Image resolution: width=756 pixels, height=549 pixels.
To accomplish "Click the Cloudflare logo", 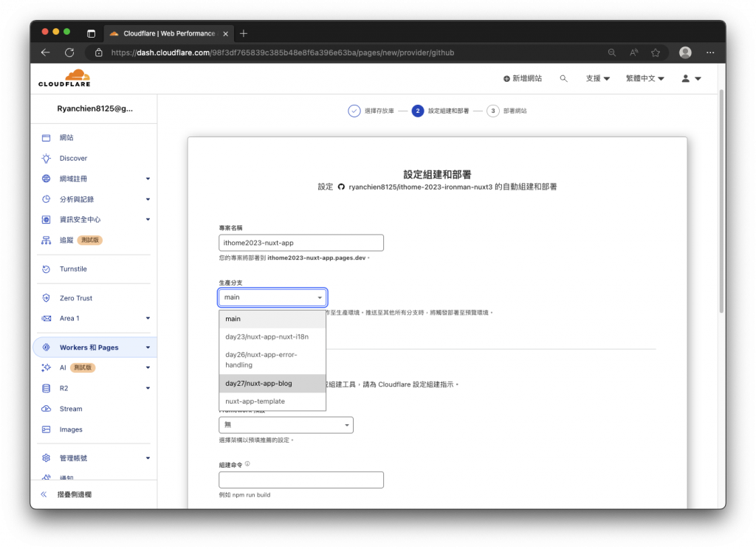I will (x=64, y=78).
